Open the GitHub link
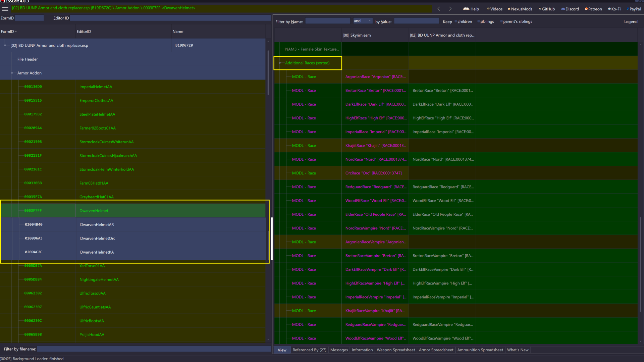The height and width of the screenshot is (362, 644). coord(547,9)
